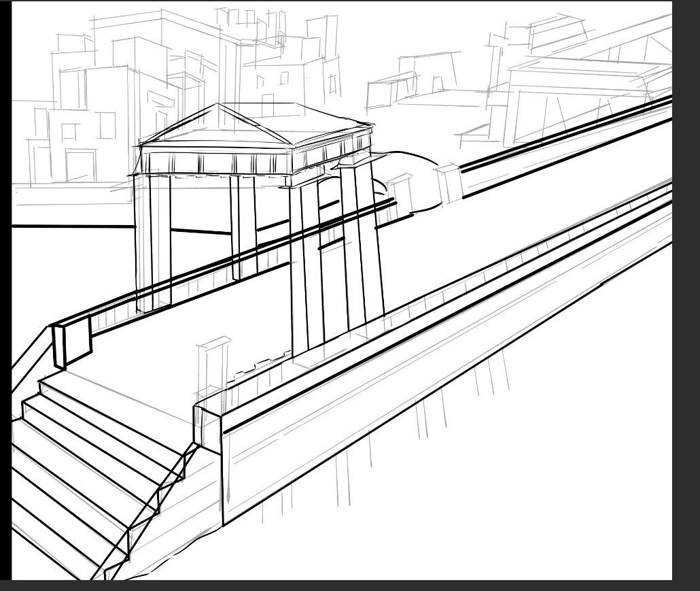
Task: Click the front-left pavilion column
Action: click(x=152, y=241)
